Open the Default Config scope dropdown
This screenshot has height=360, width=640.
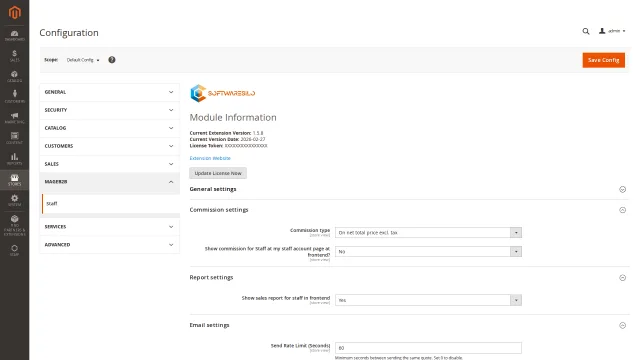click(83, 60)
